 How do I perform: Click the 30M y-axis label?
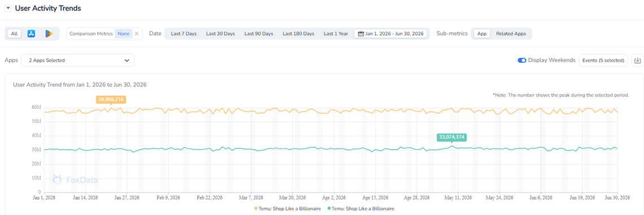(37, 150)
